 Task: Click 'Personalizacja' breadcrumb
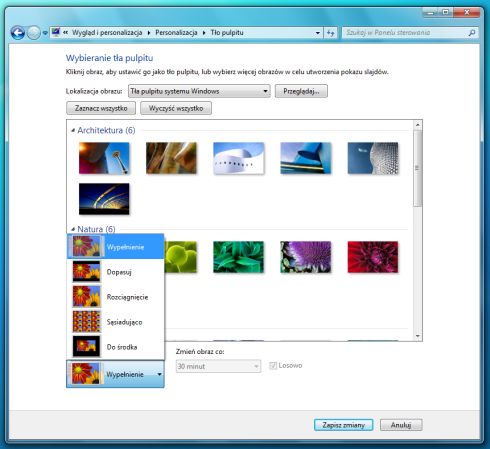(176, 33)
